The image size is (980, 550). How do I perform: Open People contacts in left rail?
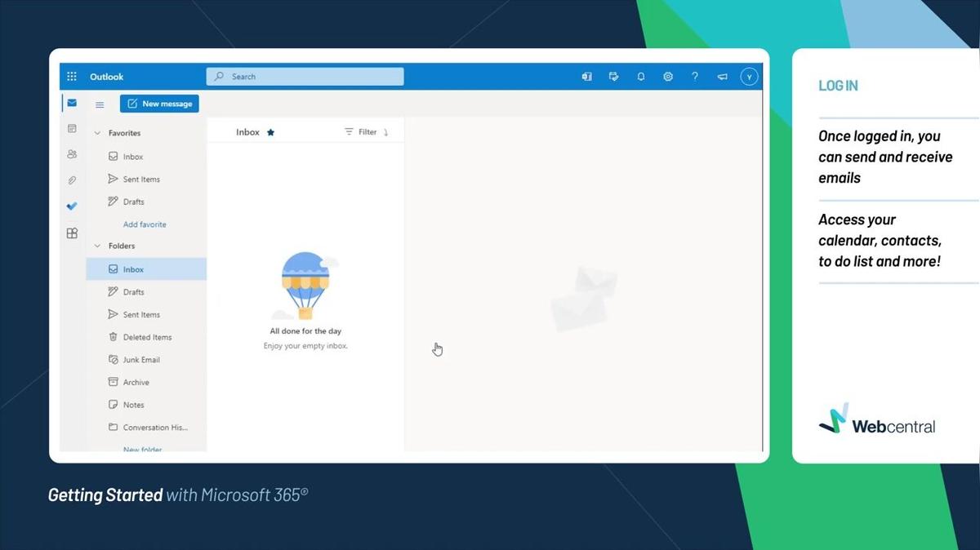click(72, 154)
